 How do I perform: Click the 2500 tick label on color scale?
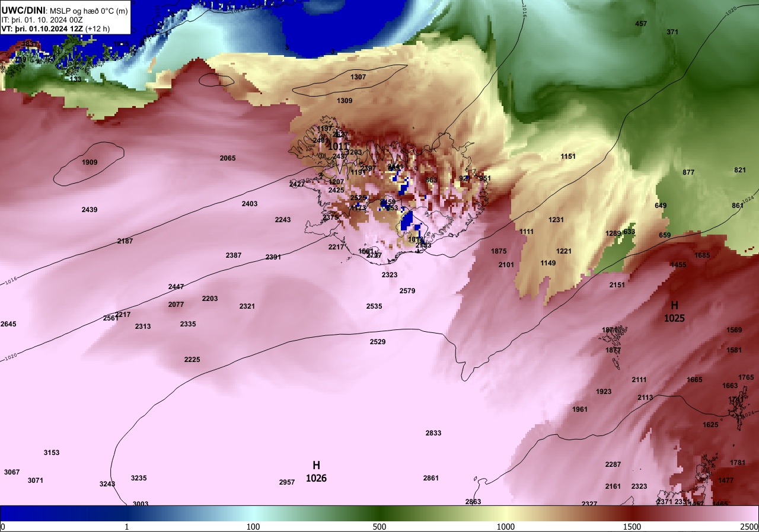[750, 527]
